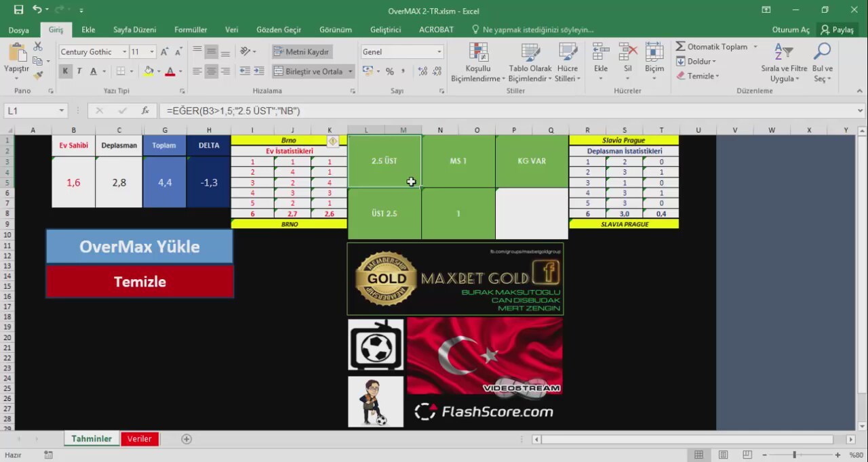868x462 pixels.
Task: Cut the selection with the scissors icon
Action: pos(38,46)
